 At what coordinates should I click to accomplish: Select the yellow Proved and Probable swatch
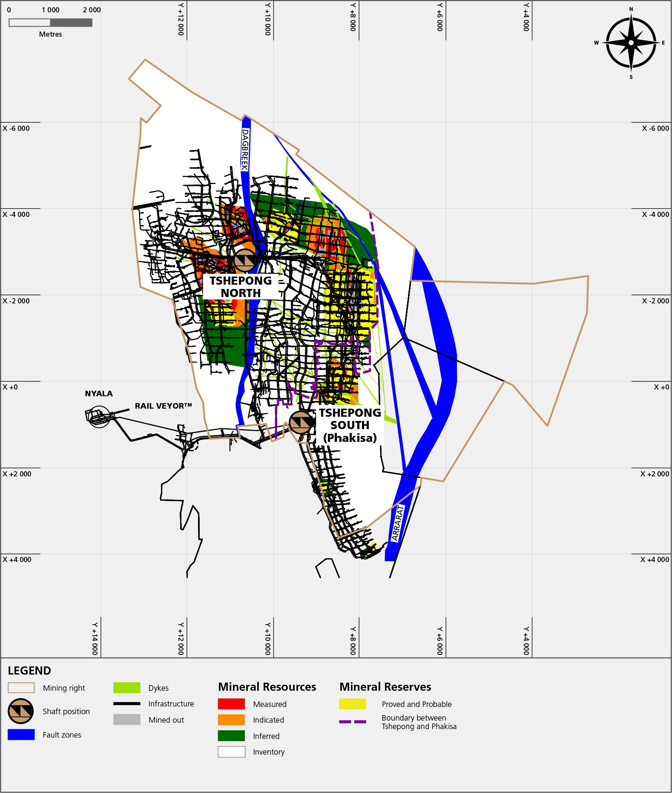[x=353, y=704]
